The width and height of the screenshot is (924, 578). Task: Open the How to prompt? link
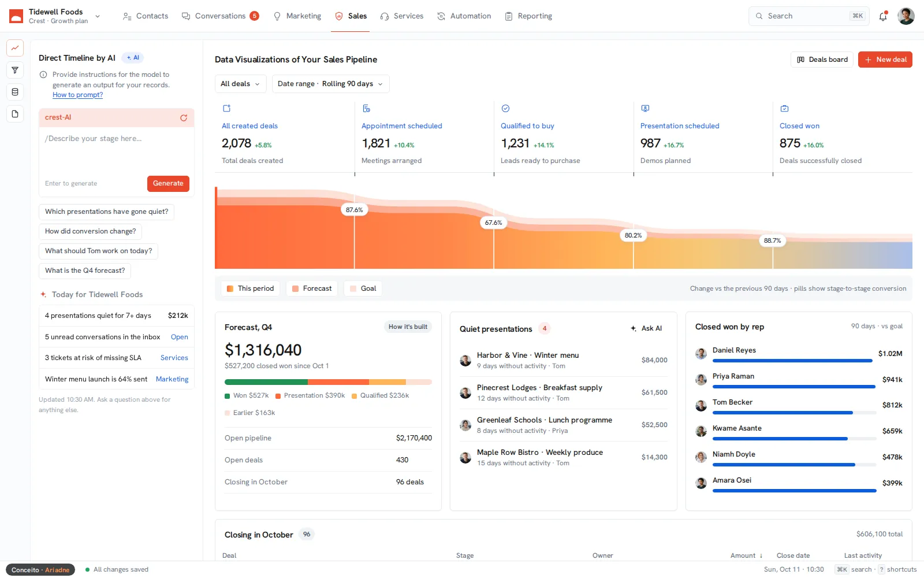tap(77, 95)
